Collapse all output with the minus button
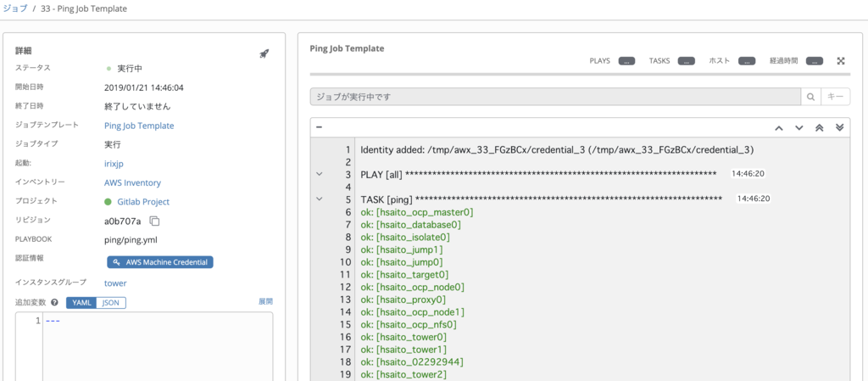The height and width of the screenshot is (381, 868). click(x=319, y=127)
